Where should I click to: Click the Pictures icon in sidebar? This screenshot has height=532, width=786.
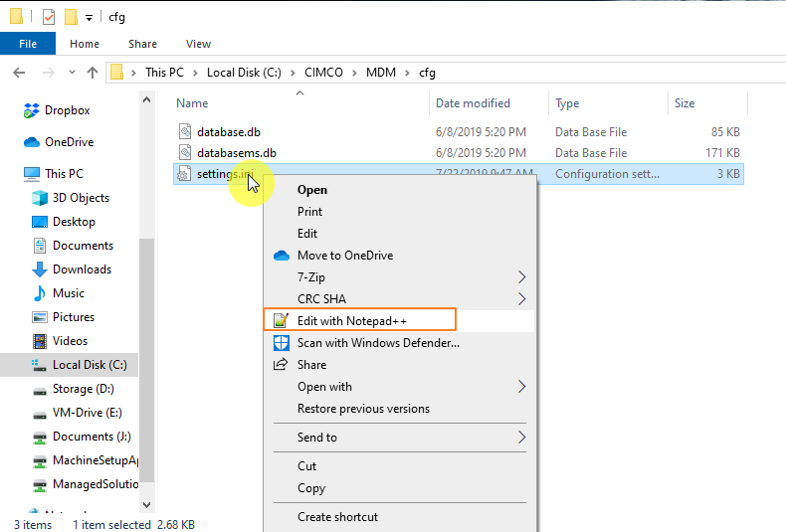40,317
